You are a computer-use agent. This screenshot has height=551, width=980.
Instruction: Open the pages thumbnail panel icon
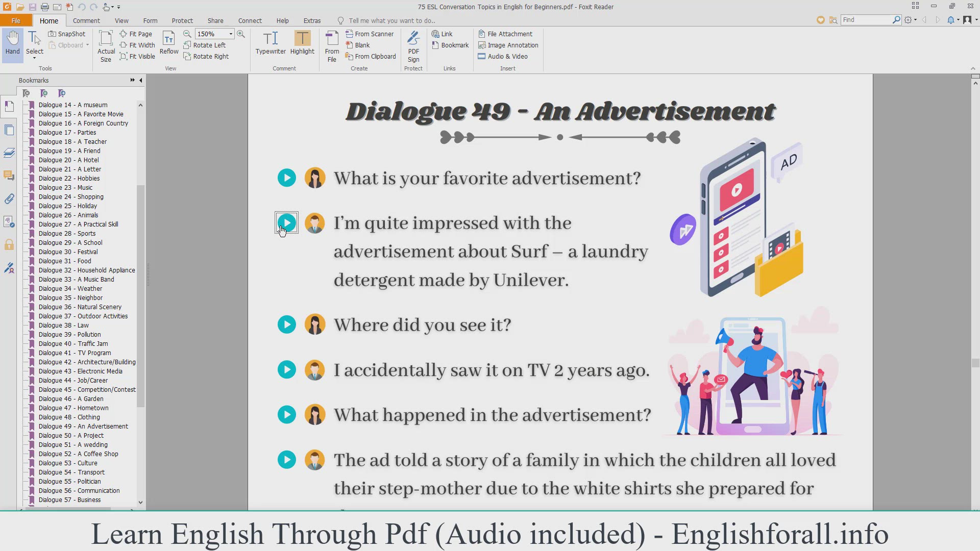[x=9, y=130]
